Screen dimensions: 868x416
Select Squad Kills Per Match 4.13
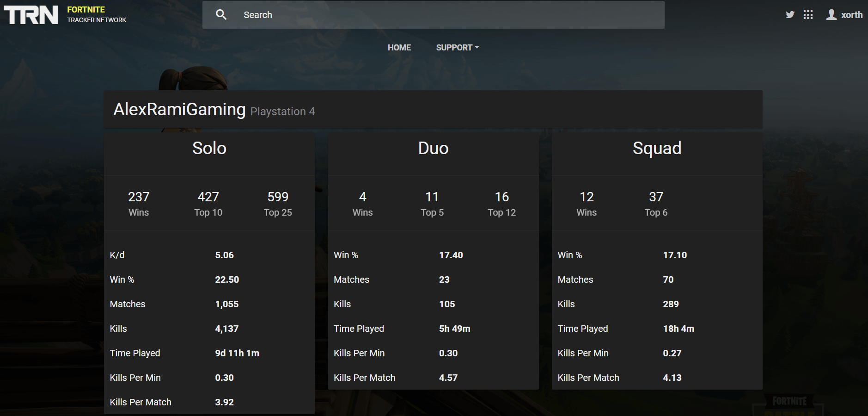pos(672,378)
